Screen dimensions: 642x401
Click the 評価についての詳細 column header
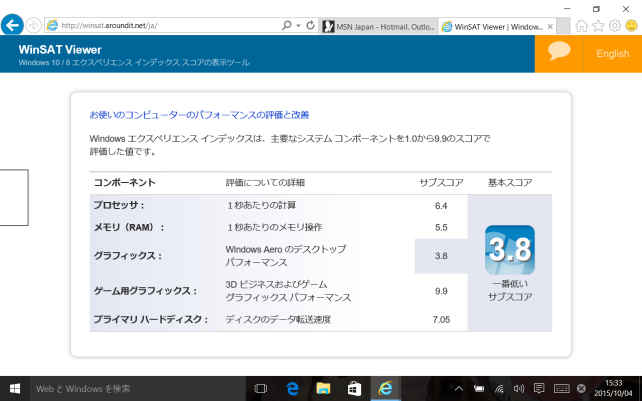tap(265, 183)
